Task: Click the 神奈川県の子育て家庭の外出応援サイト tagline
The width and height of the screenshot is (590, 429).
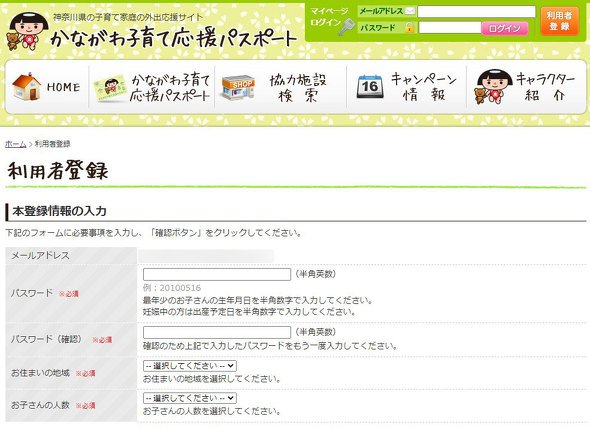Action: 128,17
